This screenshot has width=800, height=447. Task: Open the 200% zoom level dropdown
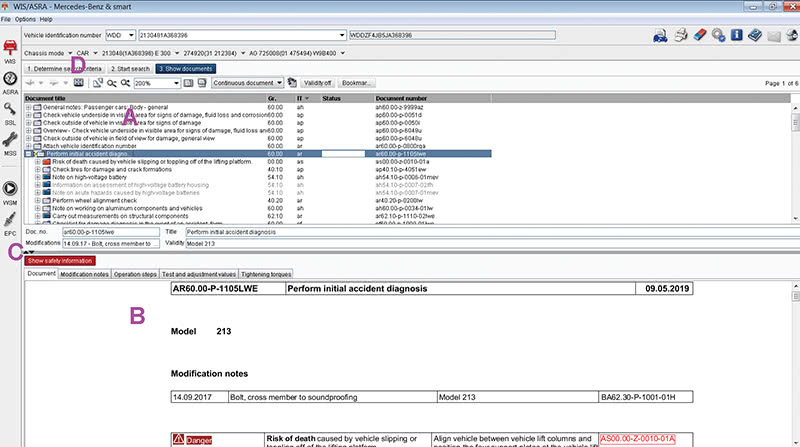point(177,83)
